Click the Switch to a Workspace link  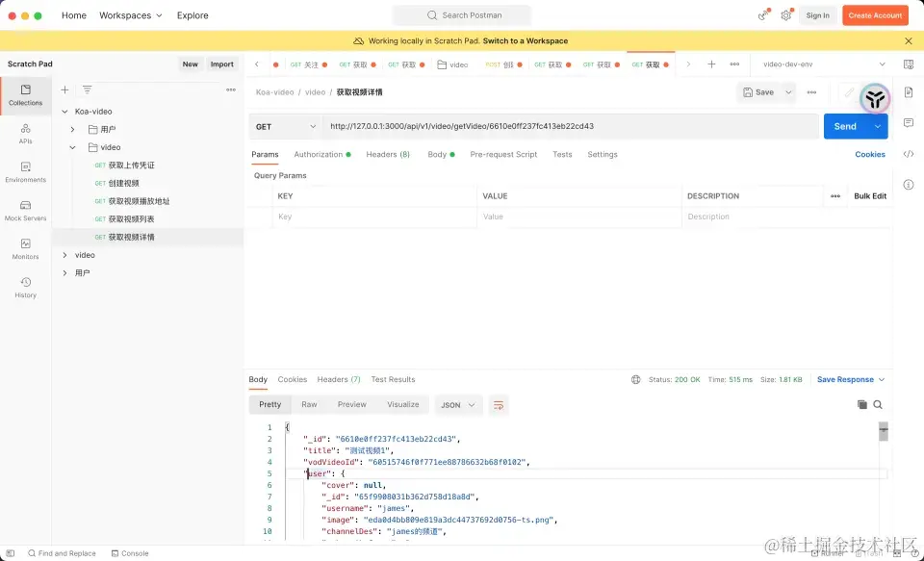click(526, 40)
